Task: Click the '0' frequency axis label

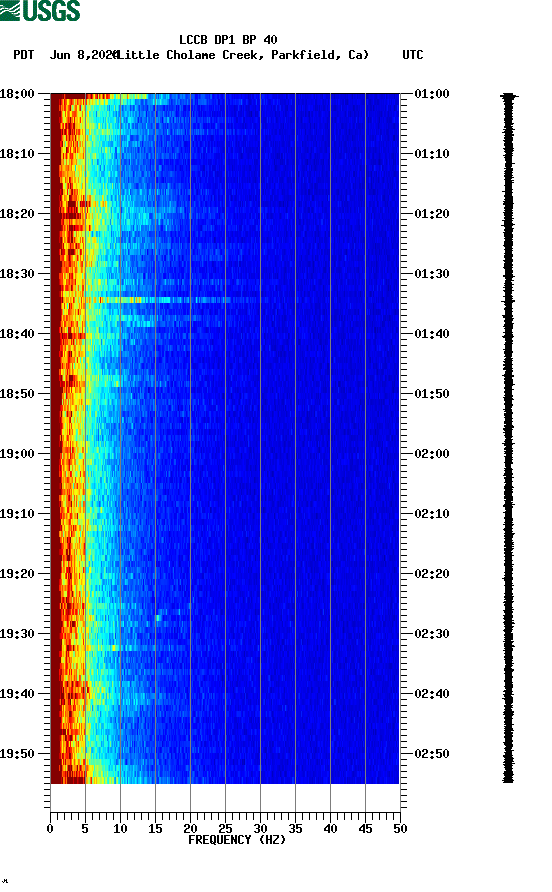Action: [x=50, y=829]
